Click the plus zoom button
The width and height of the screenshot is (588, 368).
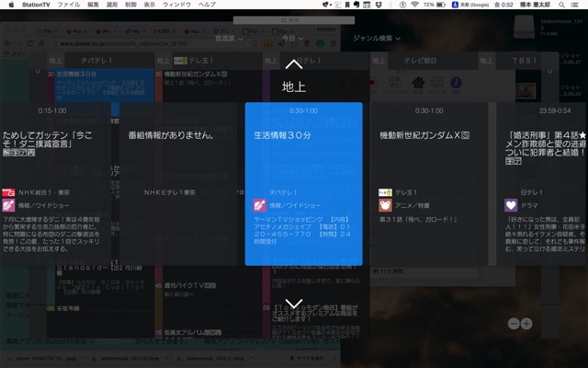click(x=526, y=323)
